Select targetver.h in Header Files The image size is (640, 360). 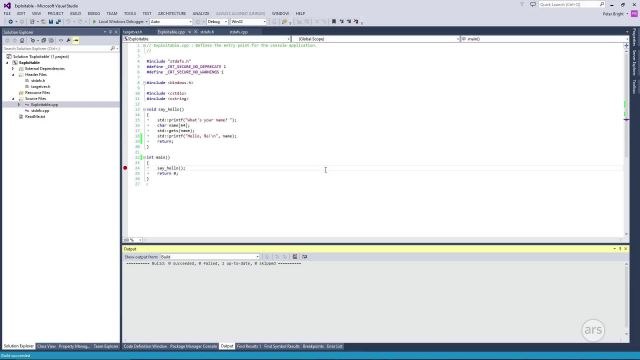tap(41, 87)
